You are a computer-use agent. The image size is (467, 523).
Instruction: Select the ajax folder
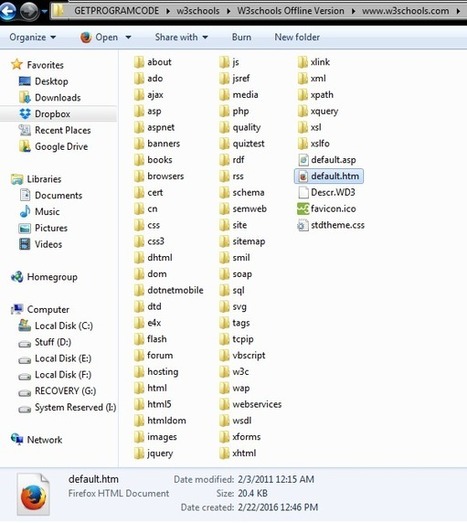point(149,95)
